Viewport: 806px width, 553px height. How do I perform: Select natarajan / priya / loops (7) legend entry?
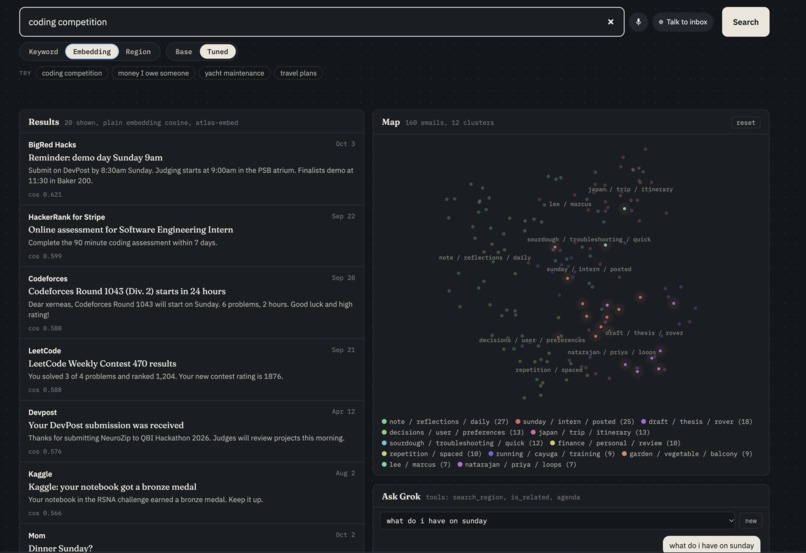click(517, 465)
